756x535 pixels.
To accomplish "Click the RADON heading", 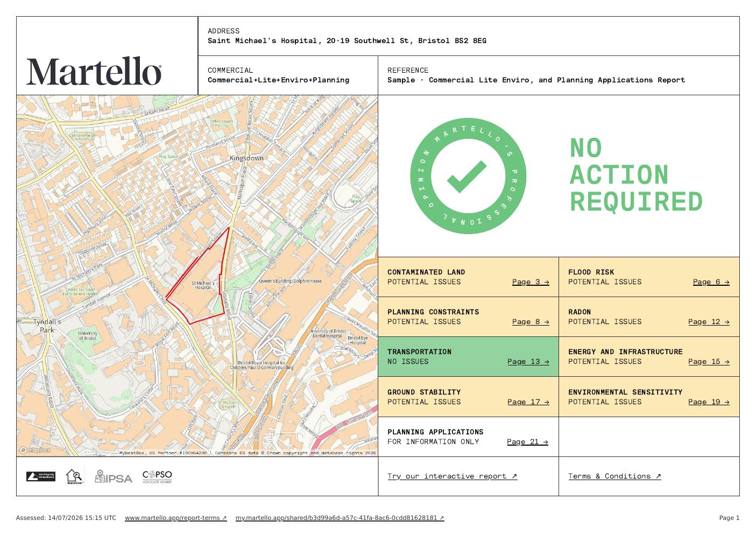I will click(x=580, y=312).
